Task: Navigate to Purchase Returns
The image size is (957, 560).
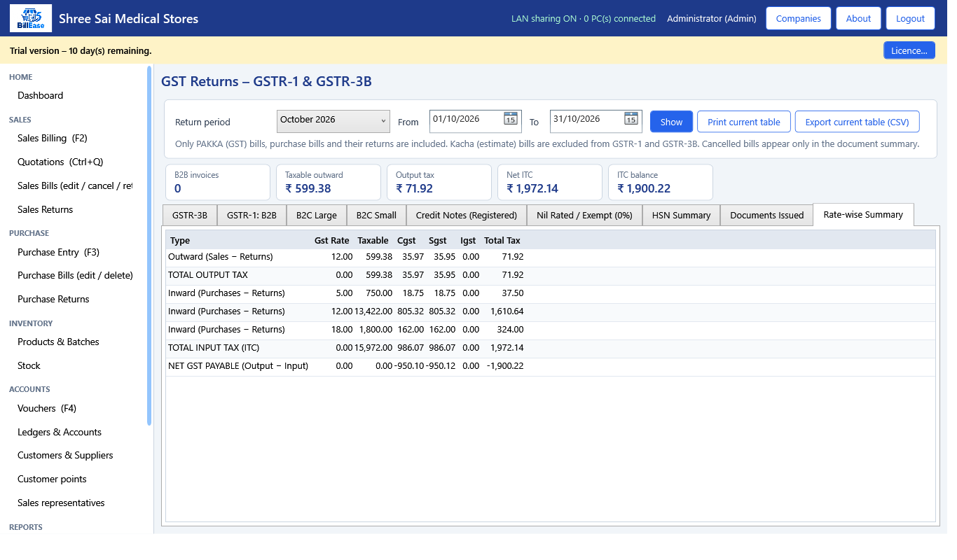Action: (53, 299)
